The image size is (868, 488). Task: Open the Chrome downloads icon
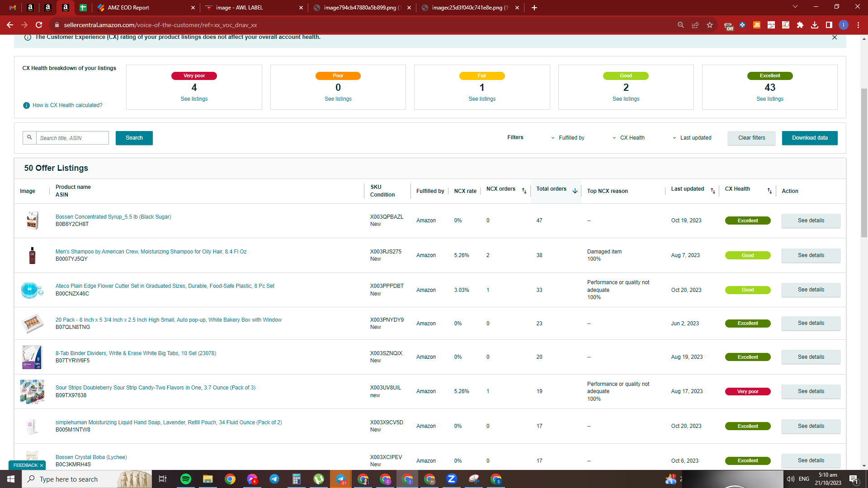tap(815, 25)
